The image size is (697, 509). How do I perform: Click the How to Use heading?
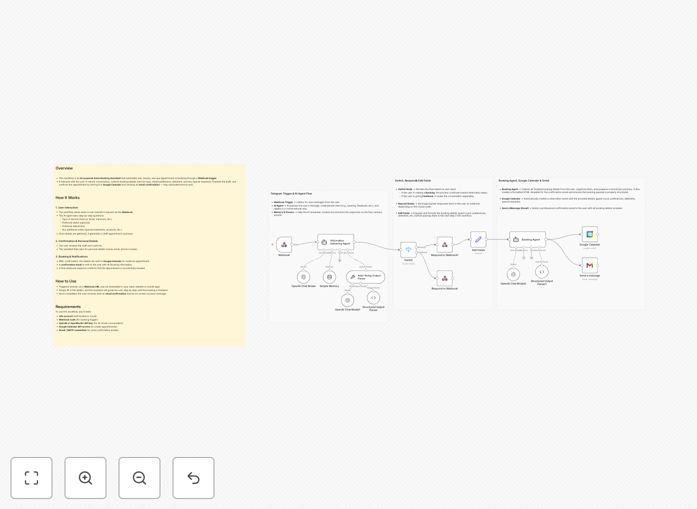point(66,281)
